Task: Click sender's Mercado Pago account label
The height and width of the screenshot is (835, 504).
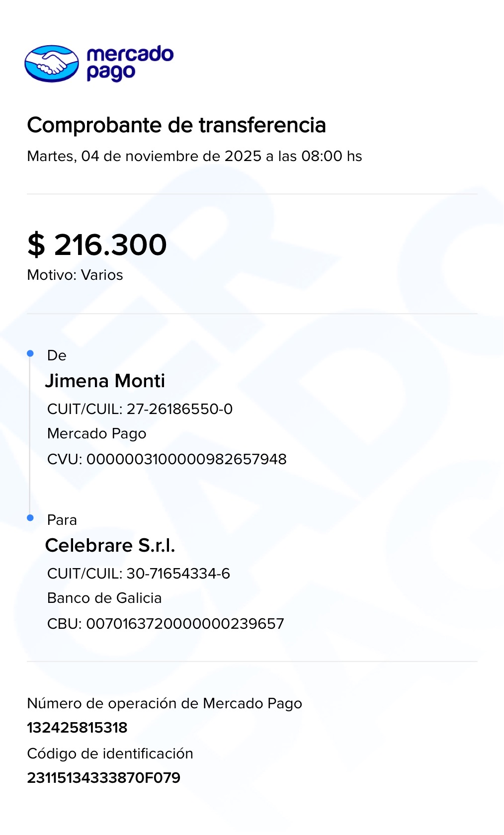Action: click(96, 433)
